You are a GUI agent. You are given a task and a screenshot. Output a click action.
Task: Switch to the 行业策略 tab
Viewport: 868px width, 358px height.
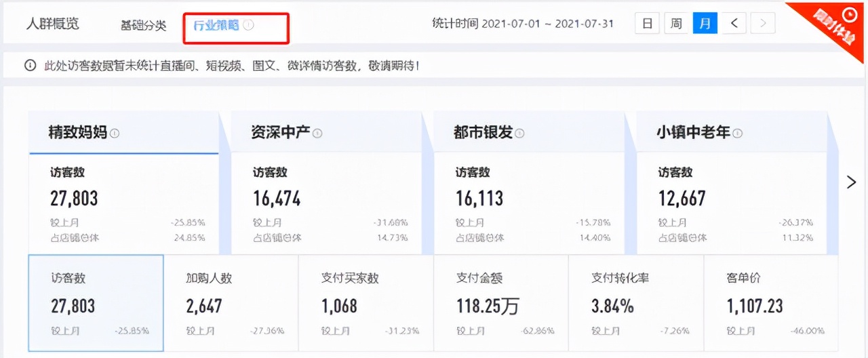point(216,25)
